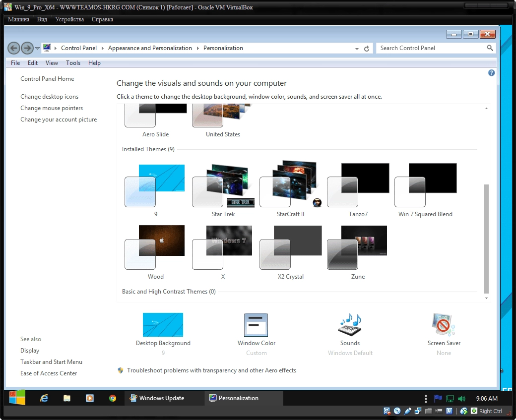This screenshot has width=516, height=420.
Task: Click the Forward navigation arrow
Action: tap(27, 49)
